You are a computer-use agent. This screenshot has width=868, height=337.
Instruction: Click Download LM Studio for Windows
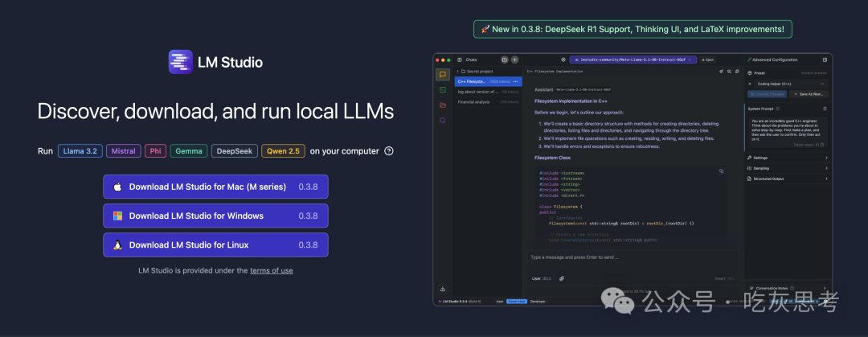[215, 216]
